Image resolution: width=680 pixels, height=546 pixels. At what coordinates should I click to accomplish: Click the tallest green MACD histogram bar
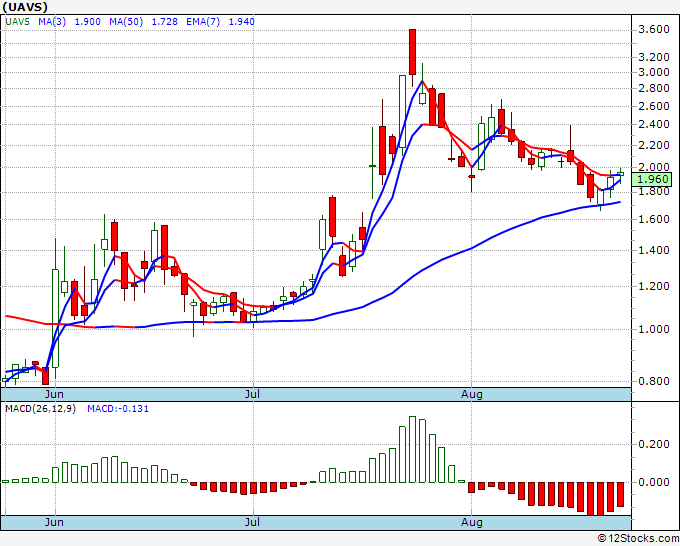coord(412,449)
